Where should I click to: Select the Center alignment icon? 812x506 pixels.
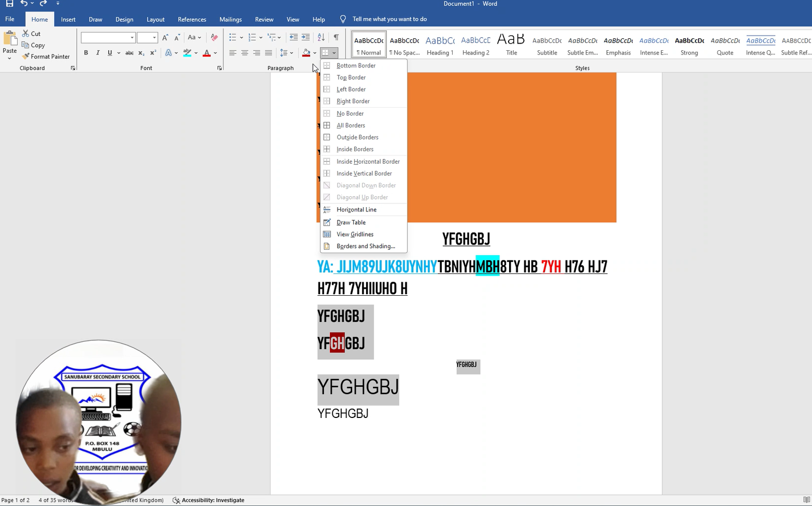click(244, 53)
